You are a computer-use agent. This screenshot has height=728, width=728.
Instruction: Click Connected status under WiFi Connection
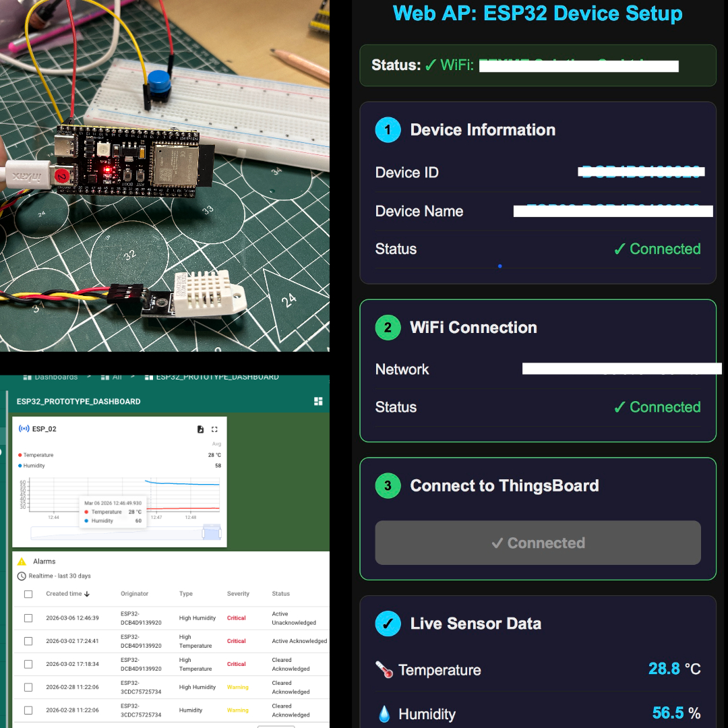pos(657,407)
